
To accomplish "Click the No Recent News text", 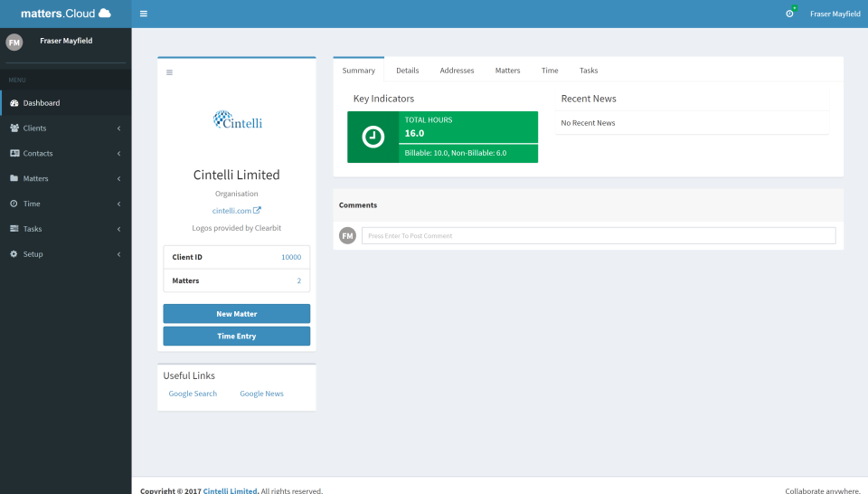I will point(588,123).
